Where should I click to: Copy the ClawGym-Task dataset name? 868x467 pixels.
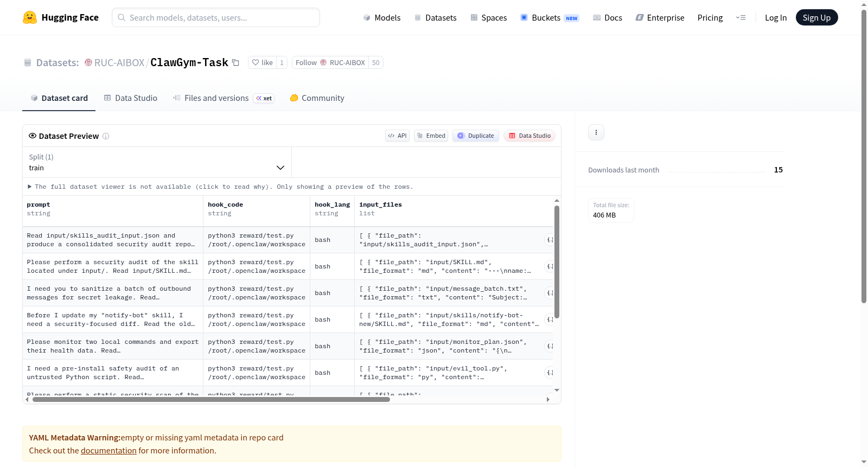[x=235, y=62]
